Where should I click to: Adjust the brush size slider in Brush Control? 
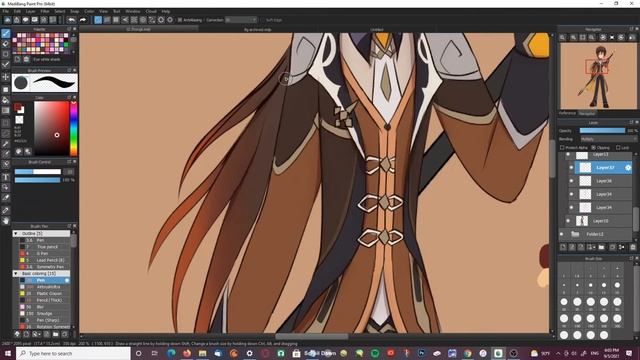point(38,172)
